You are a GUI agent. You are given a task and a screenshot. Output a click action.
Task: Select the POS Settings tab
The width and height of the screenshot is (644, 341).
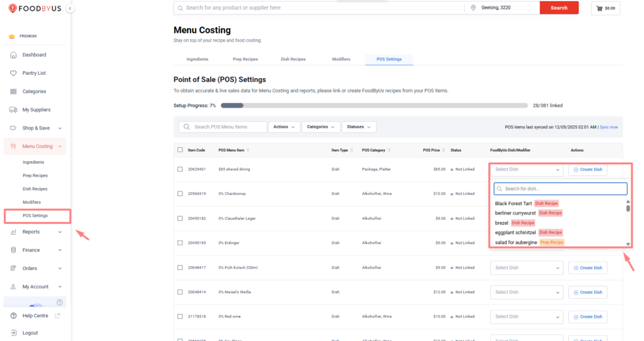[x=389, y=59]
